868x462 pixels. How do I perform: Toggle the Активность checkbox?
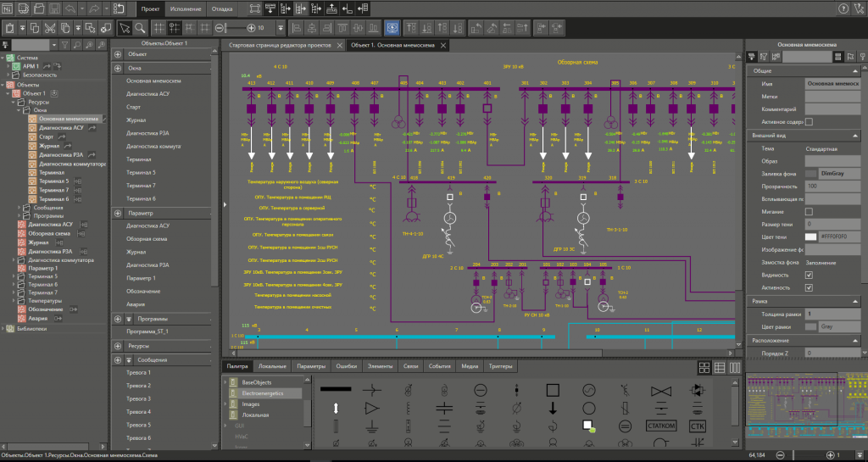click(x=809, y=287)
